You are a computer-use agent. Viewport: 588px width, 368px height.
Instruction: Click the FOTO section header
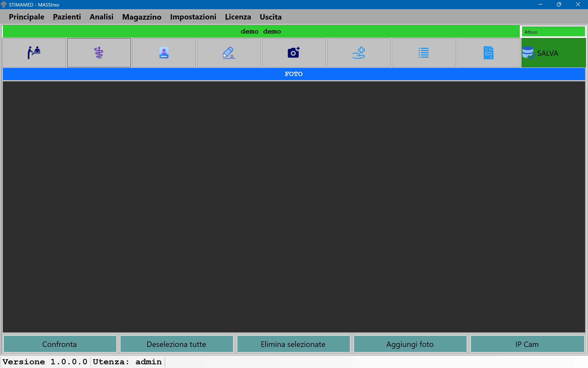294,74
